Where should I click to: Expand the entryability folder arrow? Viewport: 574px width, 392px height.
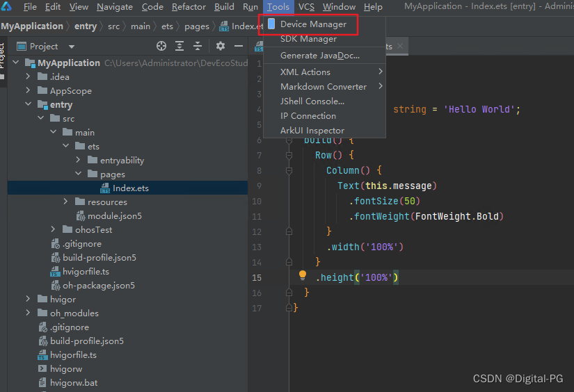pos(78,160)
